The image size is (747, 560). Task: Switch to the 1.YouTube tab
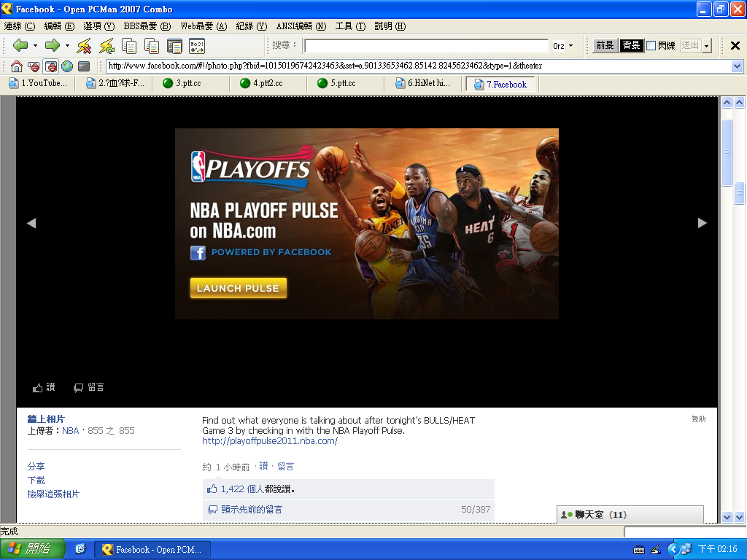(38, 83)
